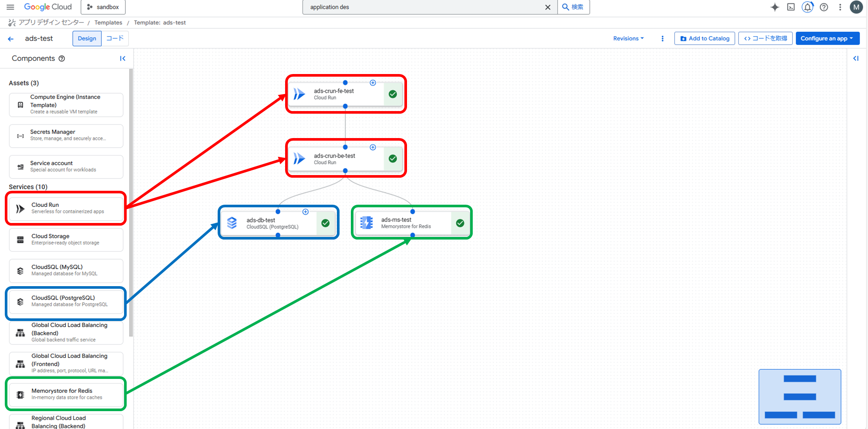Select Global Cloud Load Balancing (Backend) component
Image resolution: width=868 pixels, height=429 pixels.
click(66, 332)
